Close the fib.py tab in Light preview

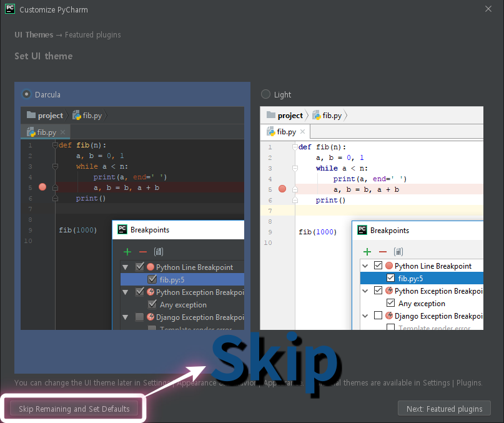302,132
